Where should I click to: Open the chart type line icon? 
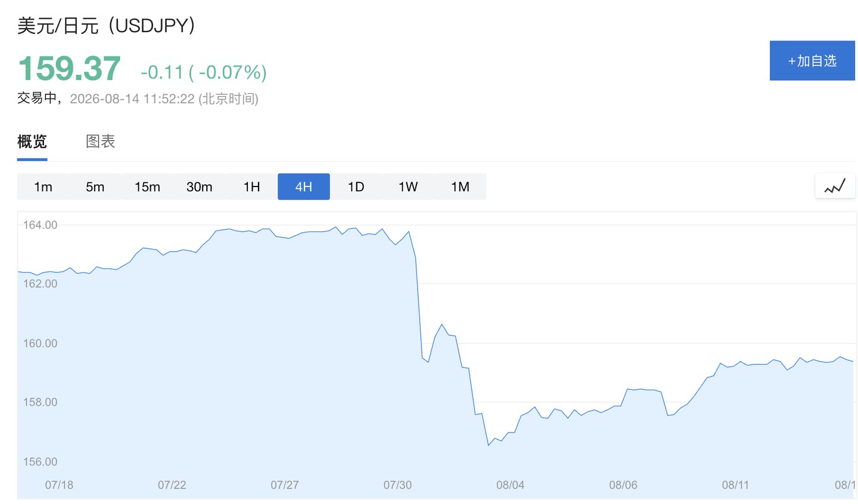pyautogui.click(x=835, y=186)
